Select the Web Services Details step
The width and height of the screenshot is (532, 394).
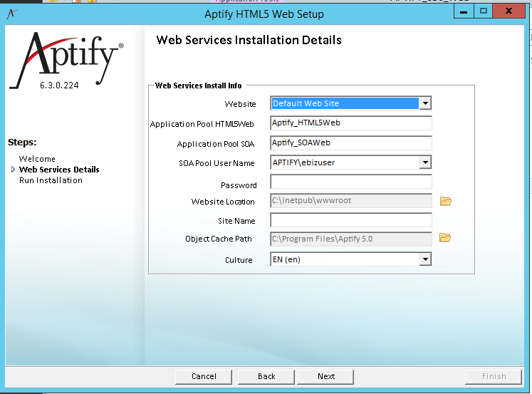pyautogui.click(x=59, y=170)
